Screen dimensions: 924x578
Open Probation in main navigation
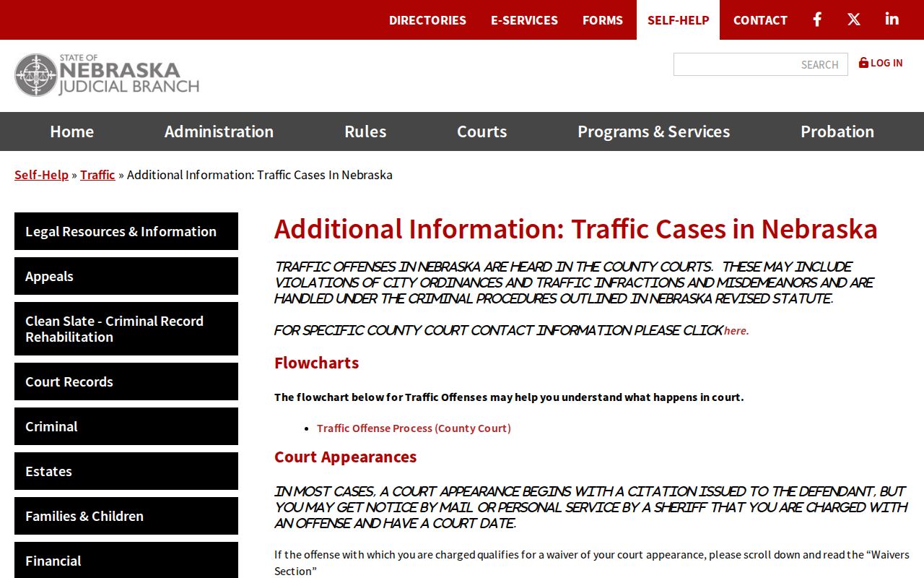[837, 131]
